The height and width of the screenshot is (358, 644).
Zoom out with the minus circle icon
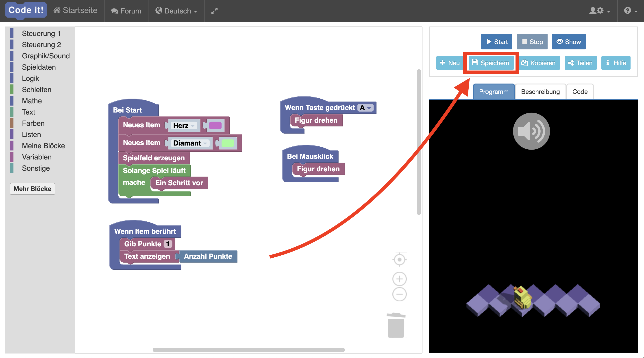point(399,294)
